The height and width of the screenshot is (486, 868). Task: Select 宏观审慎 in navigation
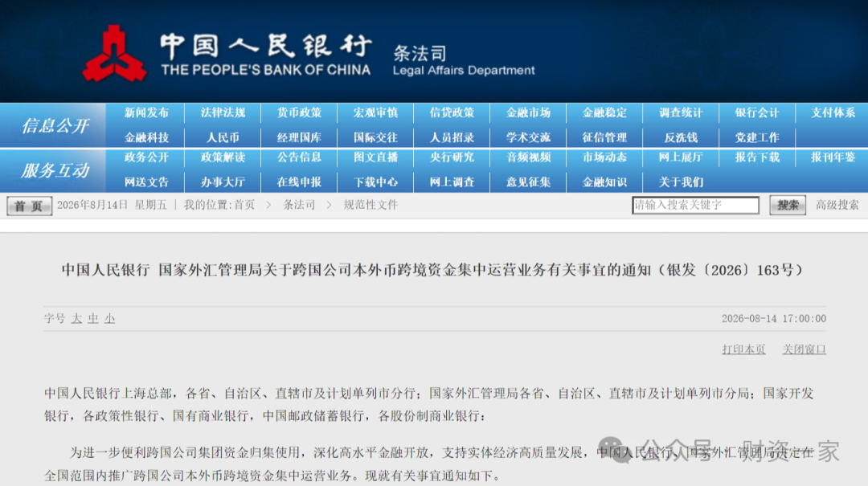click(375, 113)
